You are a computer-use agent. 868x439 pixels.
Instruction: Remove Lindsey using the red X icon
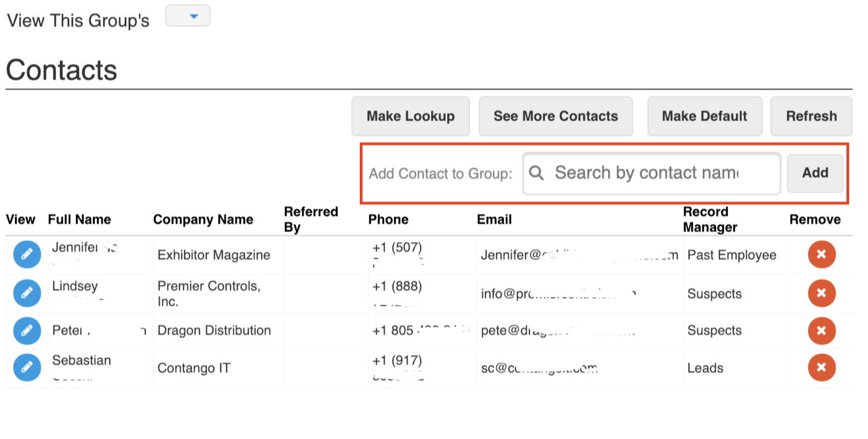coord(821,293)
